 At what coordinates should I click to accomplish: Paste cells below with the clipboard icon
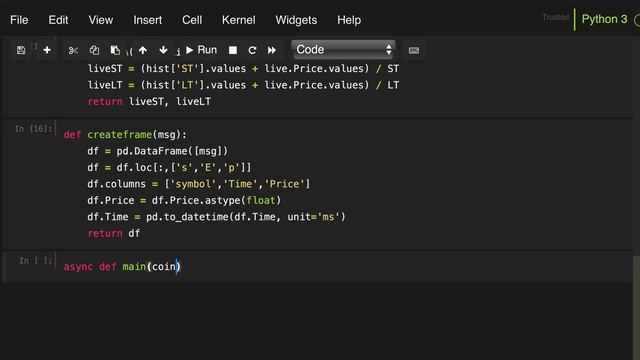click(115, 50)
